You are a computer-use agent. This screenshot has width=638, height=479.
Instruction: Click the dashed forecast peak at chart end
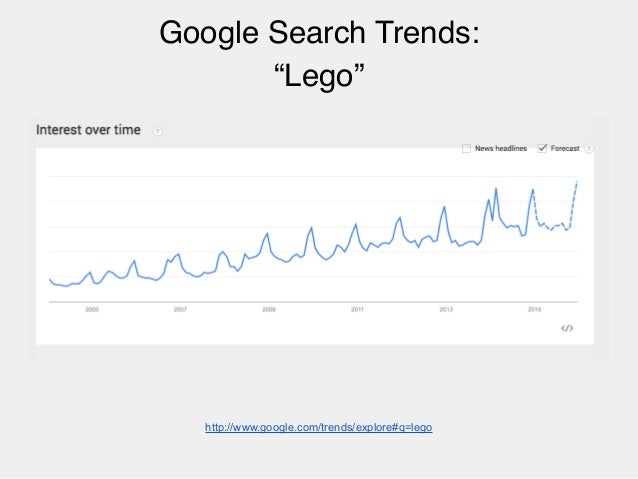pyautogui.click(x=577, y=182)
